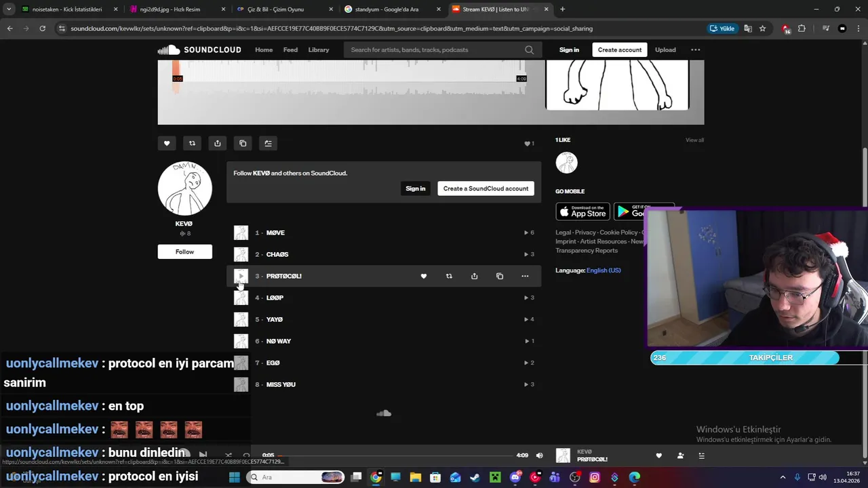Open Chrome extensions puzzle icon
The width and height of the screenshot is (868, 488).
coord(802,28)
